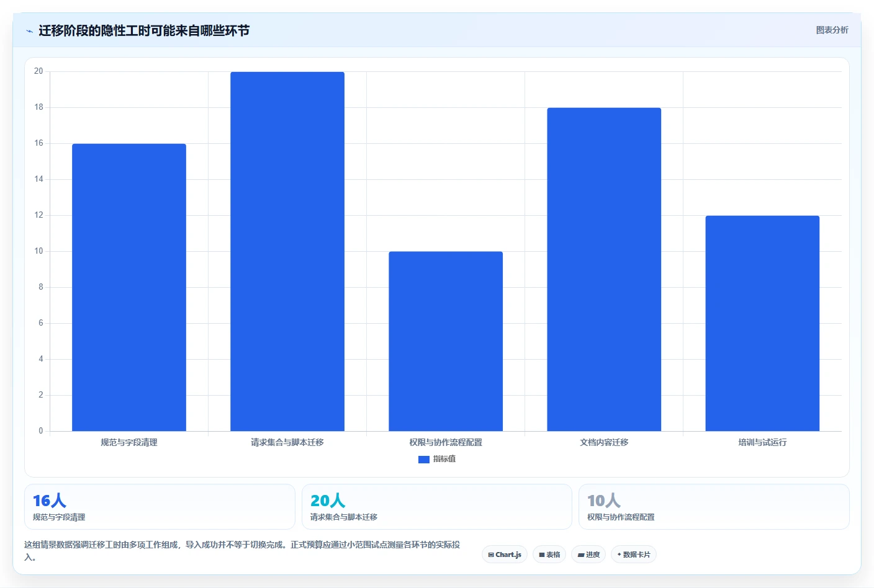Viewport: 874px width, 588px height.
Task: Open the 10人 权限与协作流程配置 stat card
Action: 714,507
